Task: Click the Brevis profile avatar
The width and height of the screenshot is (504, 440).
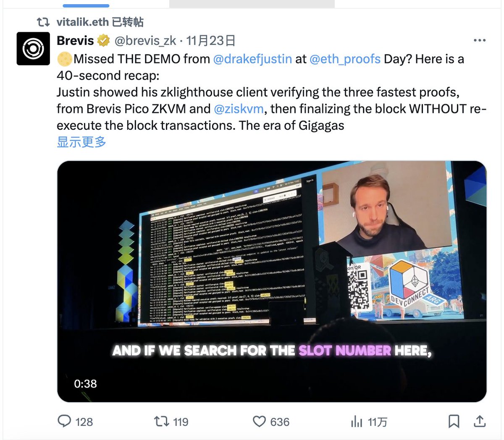Action: [x=33, y=49]
